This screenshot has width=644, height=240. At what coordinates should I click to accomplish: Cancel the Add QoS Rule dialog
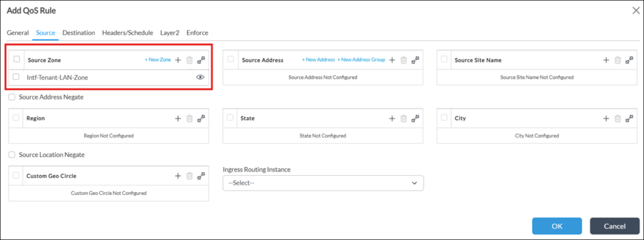point(615,226)
